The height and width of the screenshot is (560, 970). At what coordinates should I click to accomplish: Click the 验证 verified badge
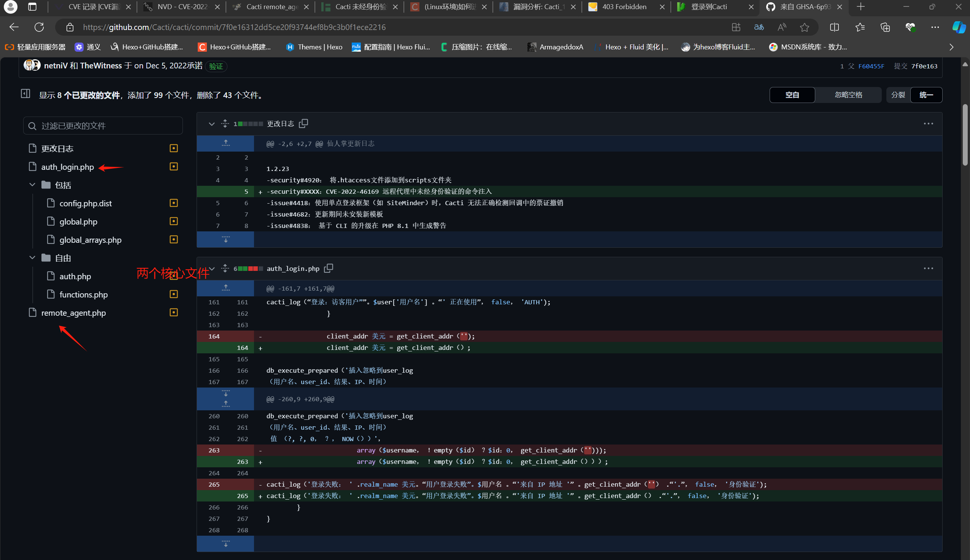point(216,66)
